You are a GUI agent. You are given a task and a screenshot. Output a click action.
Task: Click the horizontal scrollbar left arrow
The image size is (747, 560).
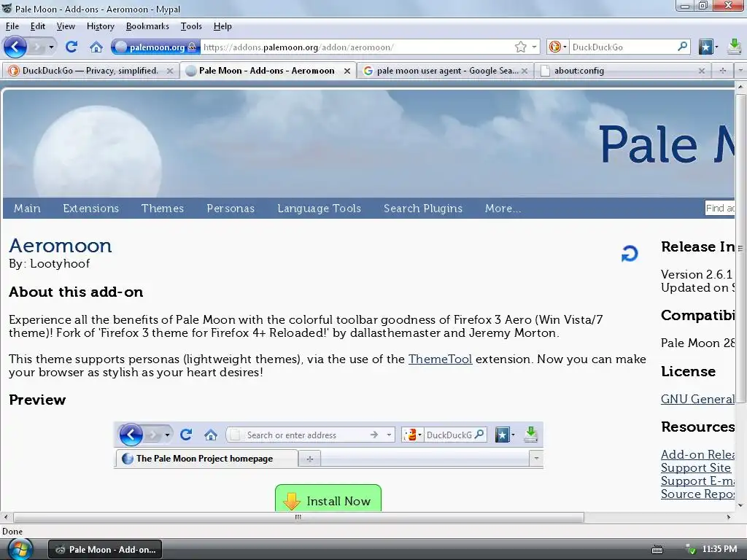pos(6,517)
